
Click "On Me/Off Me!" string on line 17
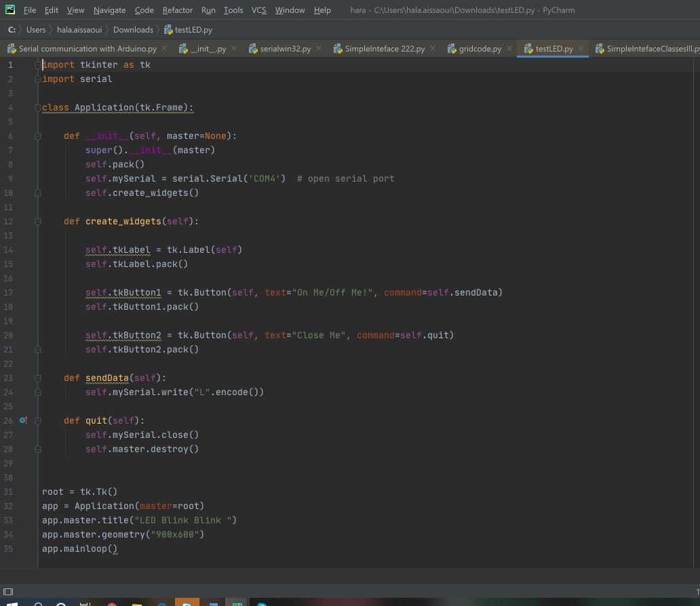click(x=332, y=292)
